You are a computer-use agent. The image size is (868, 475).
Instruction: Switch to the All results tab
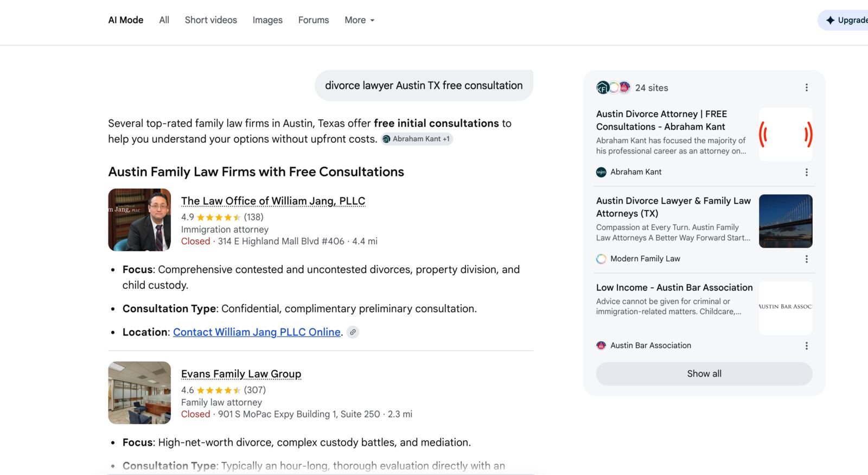164,20
